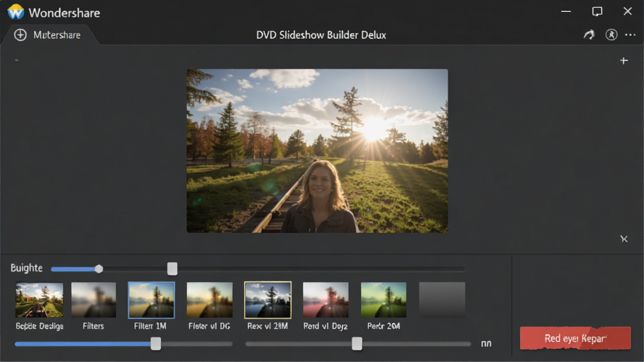This screenshot has height=362, width=644.
Task: Click the Filterr 1M label text
Action: (x=150, y=326)
